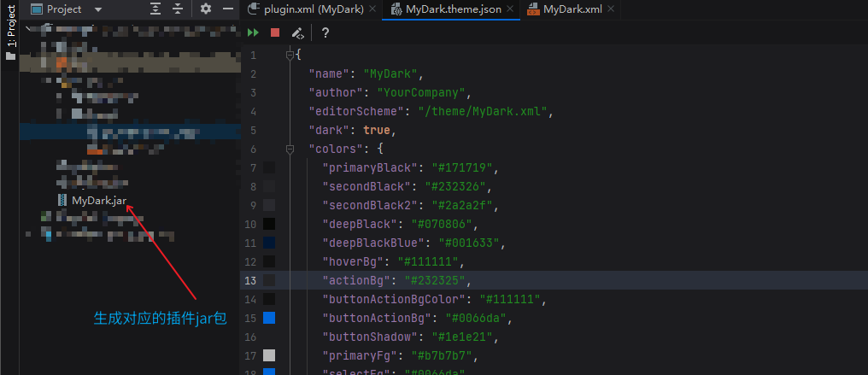Close the plugin.xml (MyDark) tab
The height and width of the screenshot is (375, 868).
click(372, 9)
